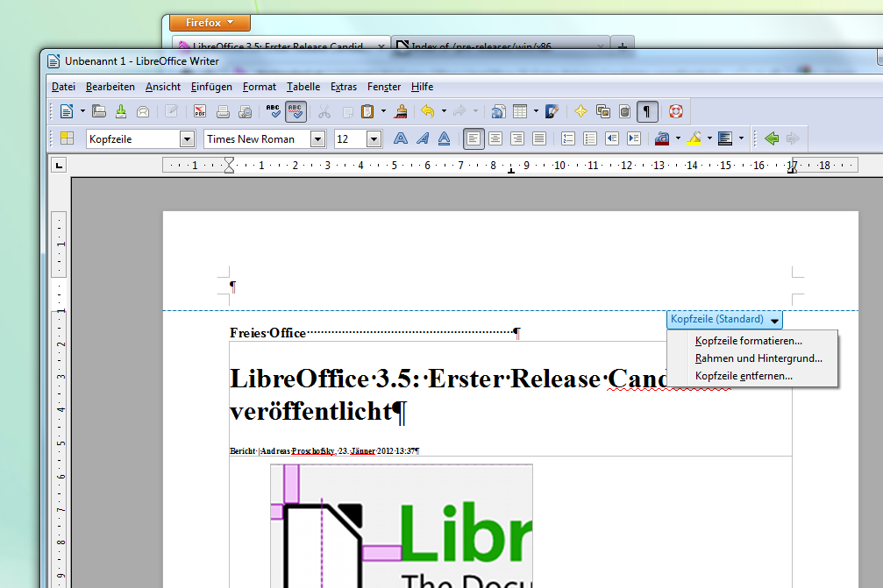This screenshot has height=588, width=883.
Task: Expand the Paste options arrow
Action: (383, 111)
